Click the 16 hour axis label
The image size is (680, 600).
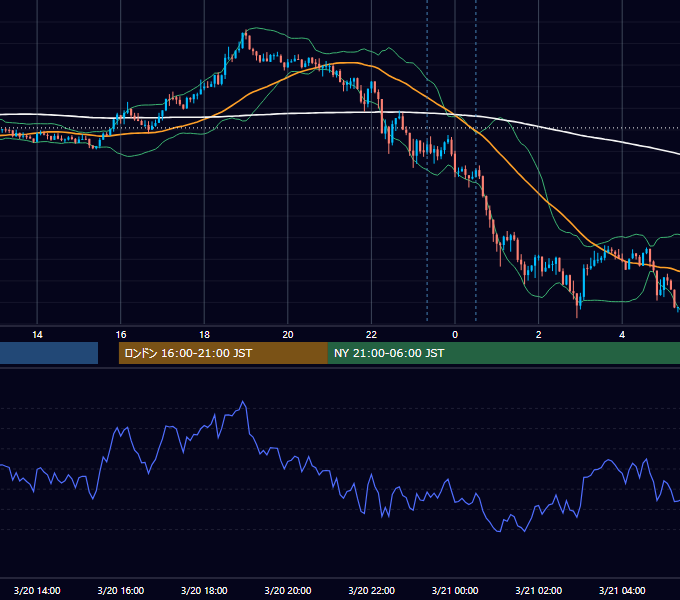(121, 335)
